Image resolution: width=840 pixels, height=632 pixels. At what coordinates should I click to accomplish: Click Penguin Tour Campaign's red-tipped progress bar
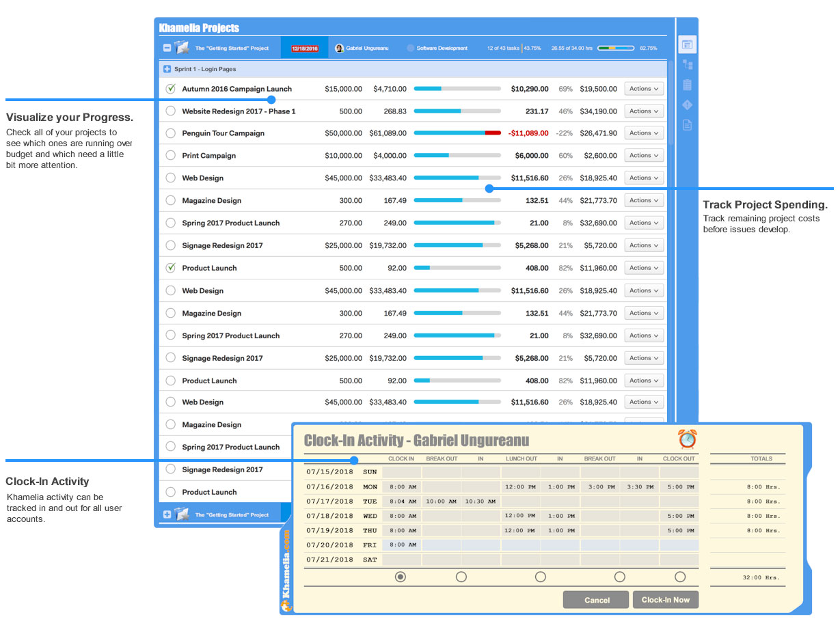[457, 133]
